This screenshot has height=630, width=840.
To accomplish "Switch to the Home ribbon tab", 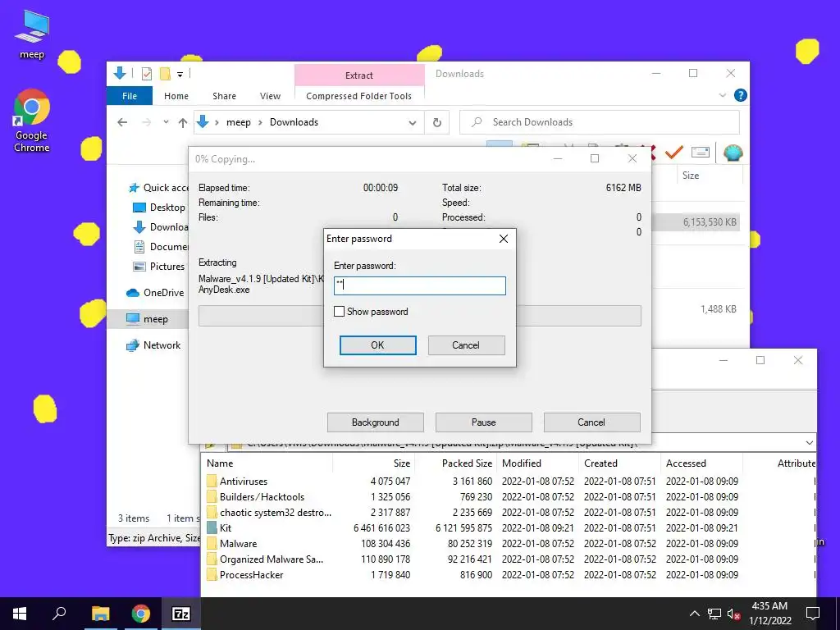I will [x=176, y=96].
